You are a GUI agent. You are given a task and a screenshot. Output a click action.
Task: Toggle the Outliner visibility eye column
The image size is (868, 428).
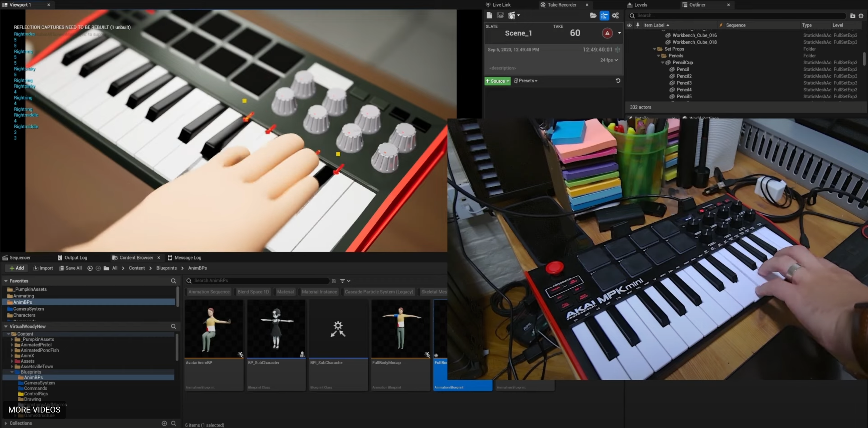[629, 25]
